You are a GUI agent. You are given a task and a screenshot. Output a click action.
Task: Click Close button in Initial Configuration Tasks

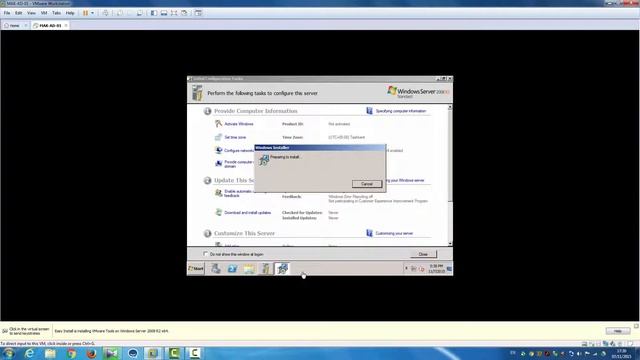[423, 254]
